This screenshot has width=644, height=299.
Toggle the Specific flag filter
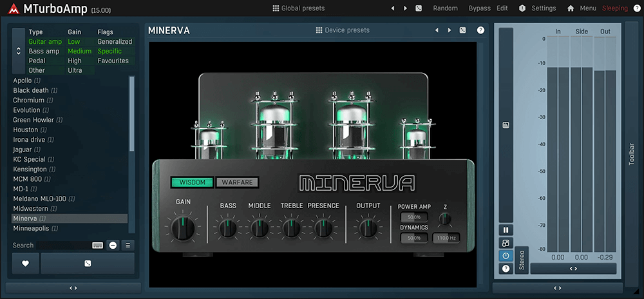coord(109,52)
